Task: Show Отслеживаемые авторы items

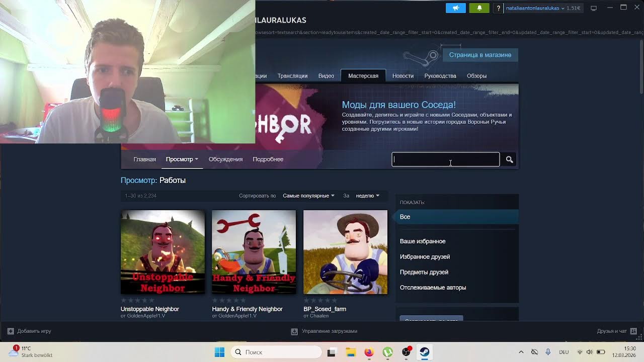Action: 433,288
